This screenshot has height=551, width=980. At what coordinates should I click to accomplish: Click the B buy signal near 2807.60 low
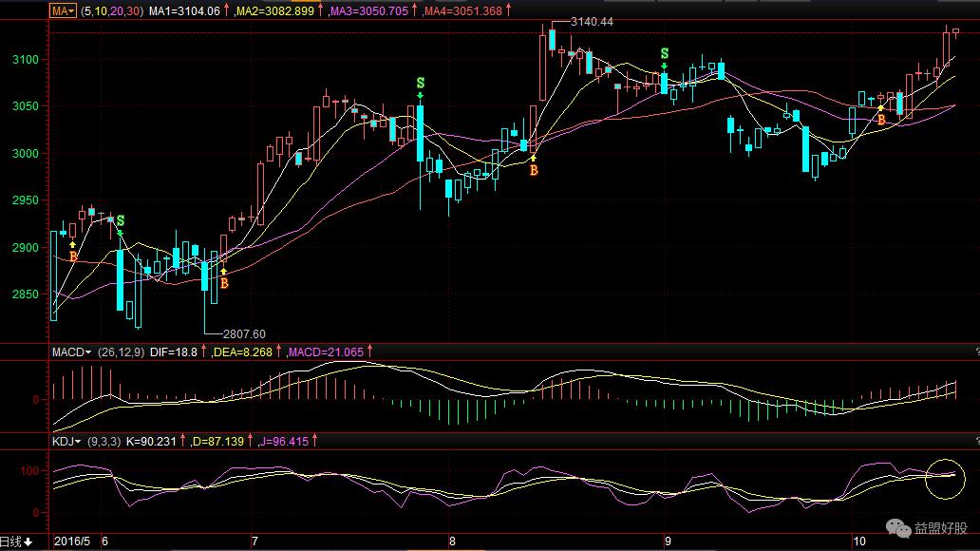pyautogui.click(x=224, y=282)
